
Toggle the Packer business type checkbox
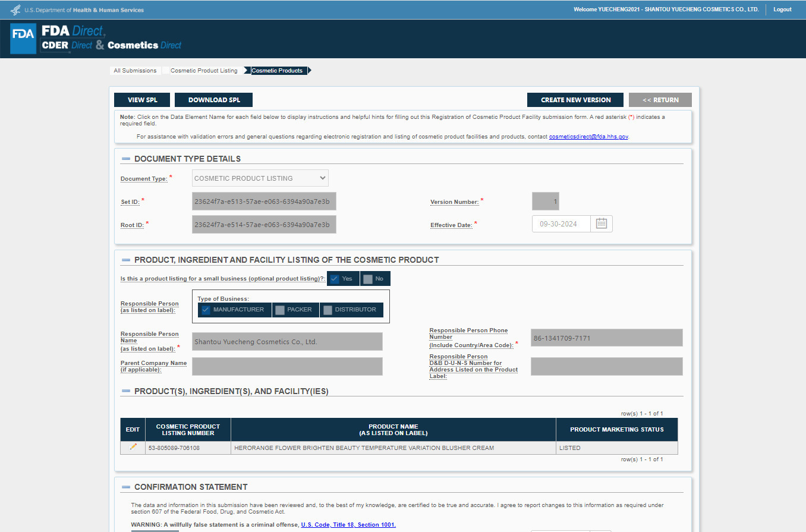[x=280, y=310]
